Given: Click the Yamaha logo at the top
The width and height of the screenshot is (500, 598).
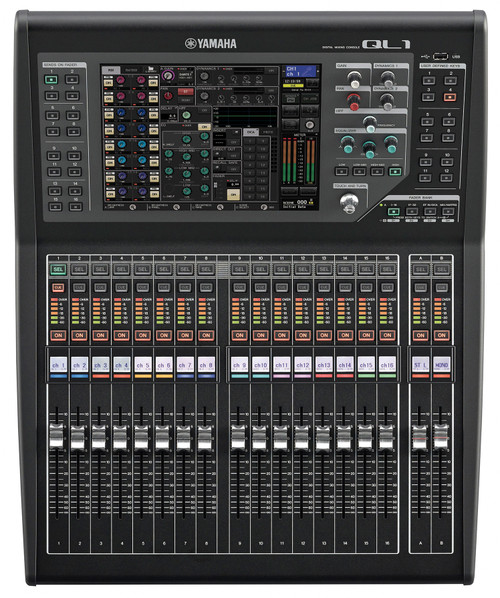Looking at the screenshot, I should point(211,43).
